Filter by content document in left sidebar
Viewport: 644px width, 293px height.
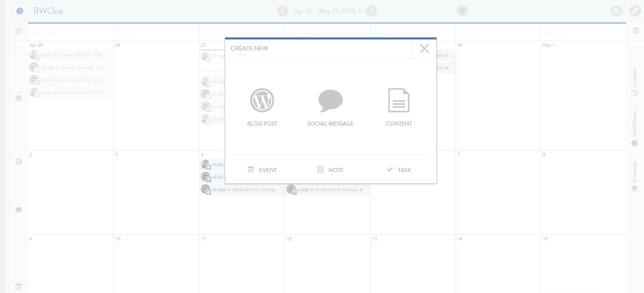19,161
